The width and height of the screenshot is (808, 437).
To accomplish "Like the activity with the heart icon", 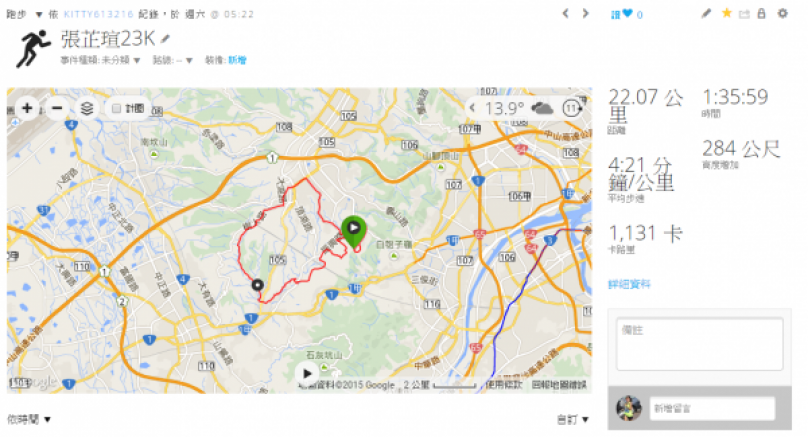I will (x=627, y=15).
